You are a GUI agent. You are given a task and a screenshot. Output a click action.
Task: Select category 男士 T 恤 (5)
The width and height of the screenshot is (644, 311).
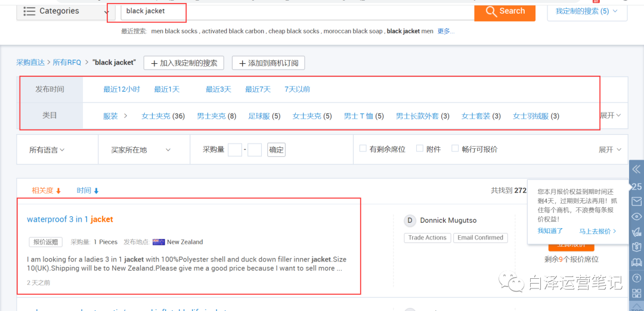point(364,116)
